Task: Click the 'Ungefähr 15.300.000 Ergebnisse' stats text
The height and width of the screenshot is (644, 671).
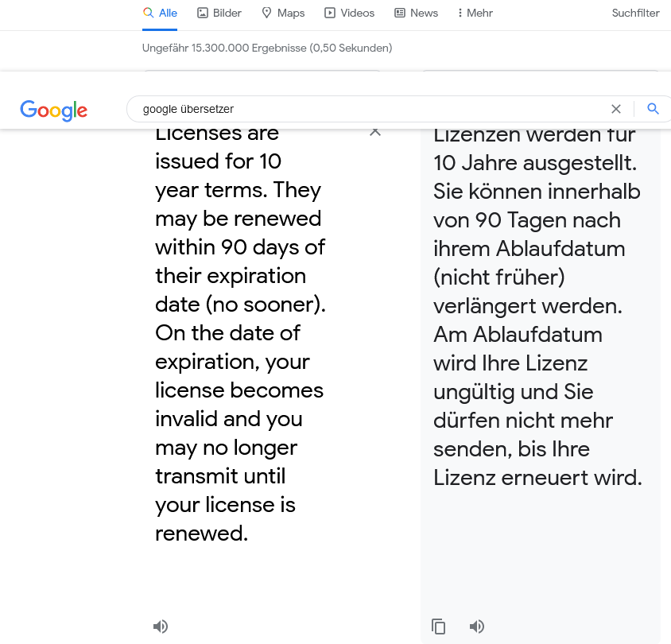Action: pyautogui.click(x=267, y=48)
